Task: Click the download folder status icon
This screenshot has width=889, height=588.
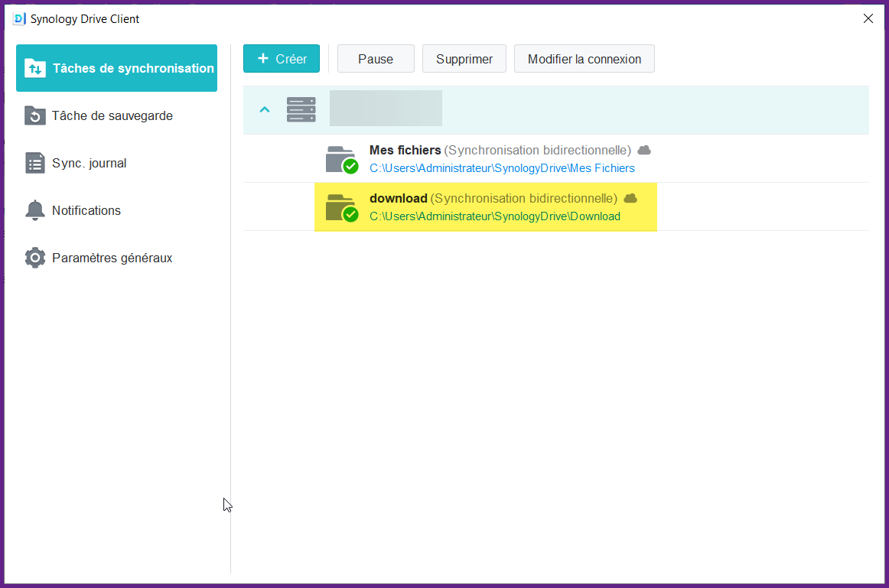Action: [341, 207]
